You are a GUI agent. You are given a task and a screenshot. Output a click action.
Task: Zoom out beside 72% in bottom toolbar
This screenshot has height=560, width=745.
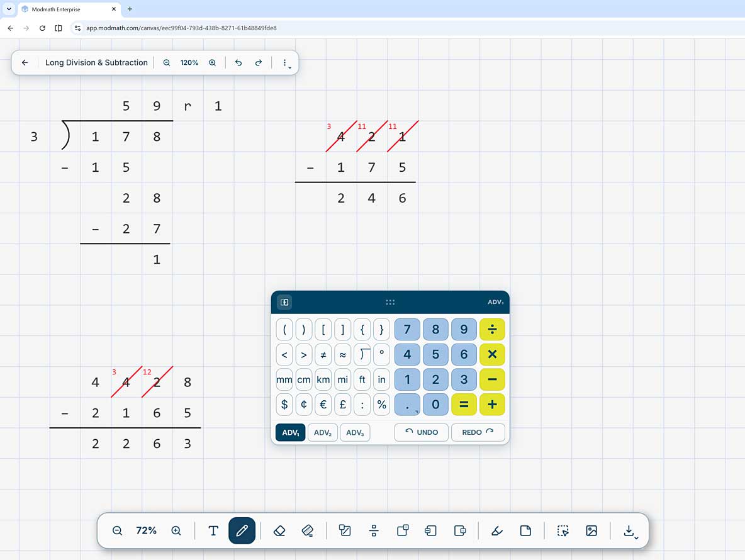(118, 530)
